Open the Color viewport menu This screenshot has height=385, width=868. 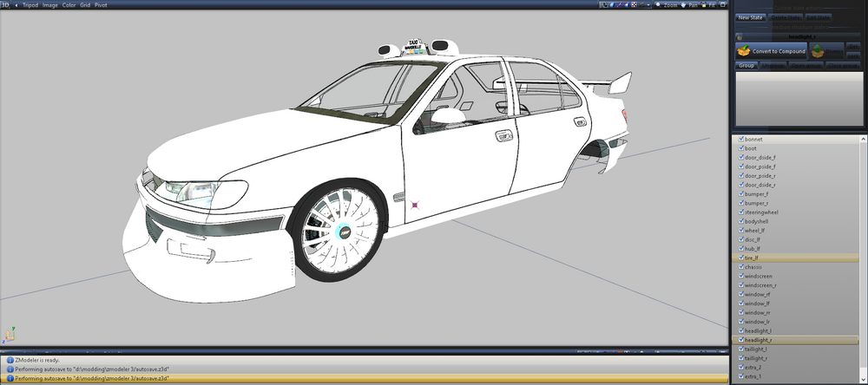pos(69,5)
